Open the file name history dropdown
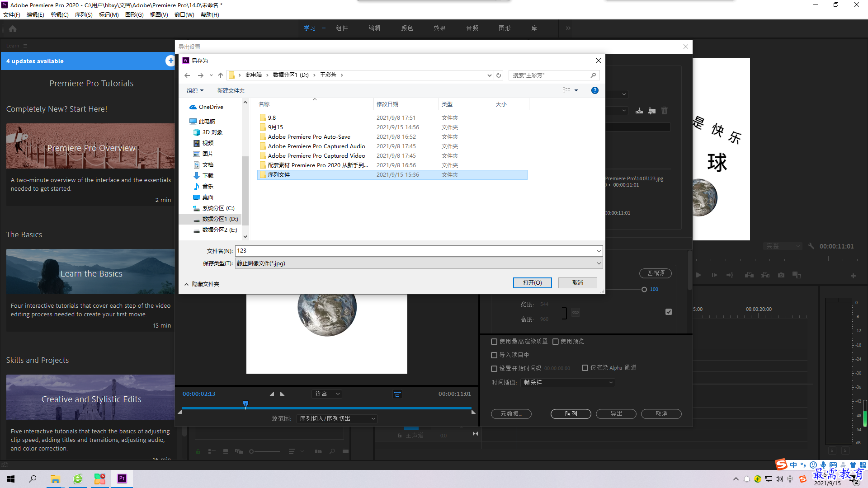868x488 pixels. [599, 251]
